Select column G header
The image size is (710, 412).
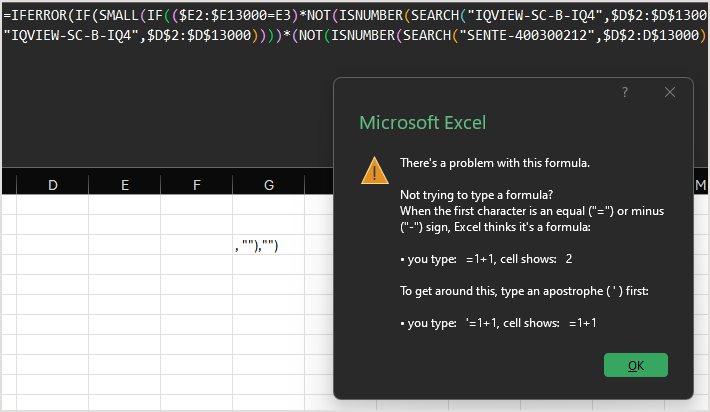(x=269, y=185)
